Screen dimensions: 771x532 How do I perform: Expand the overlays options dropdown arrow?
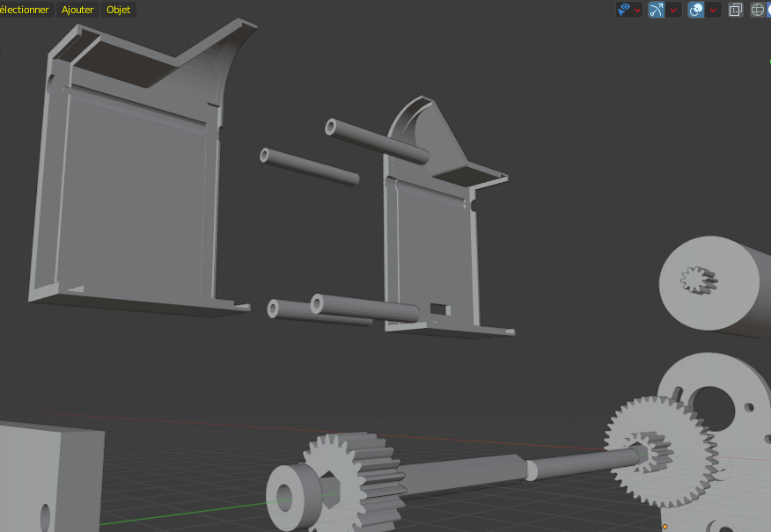pyautogui.click(x=713, y=10)
